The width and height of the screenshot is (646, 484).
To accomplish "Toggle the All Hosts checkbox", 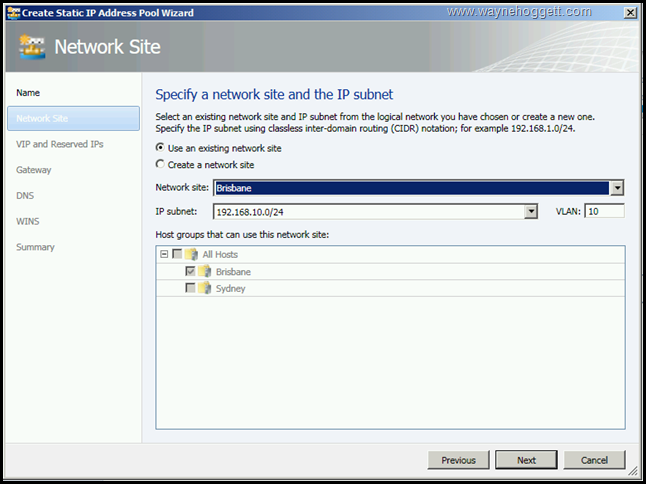I will tap(177, 254).
